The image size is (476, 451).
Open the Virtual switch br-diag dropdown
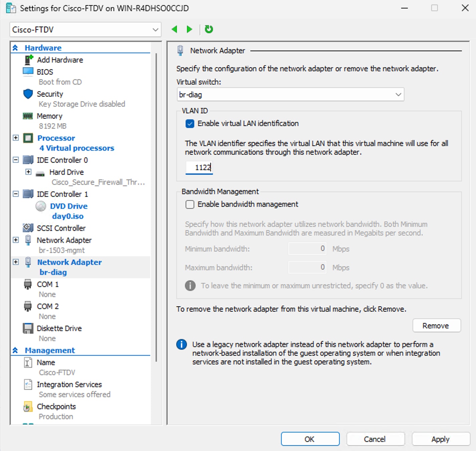click(290, 95)
